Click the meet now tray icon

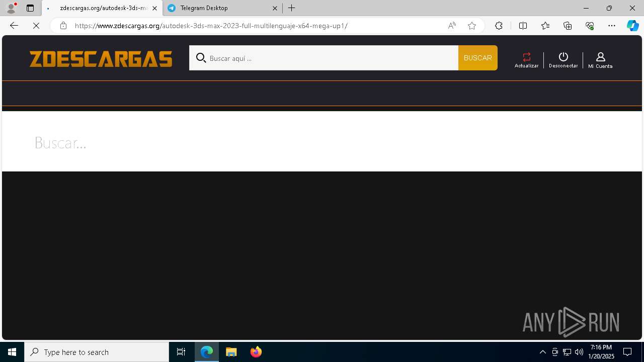click(x=555, y=352)
